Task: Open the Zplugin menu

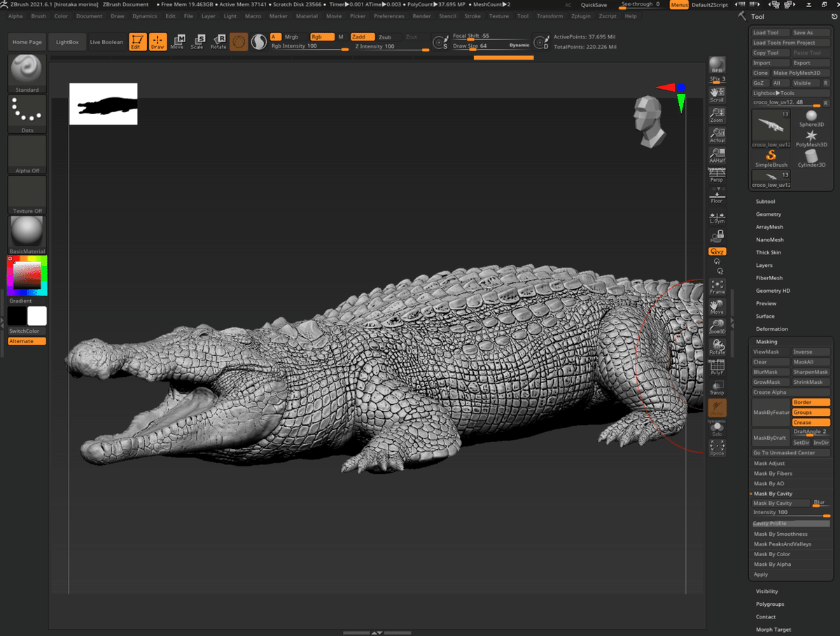Action: point(579,16)
